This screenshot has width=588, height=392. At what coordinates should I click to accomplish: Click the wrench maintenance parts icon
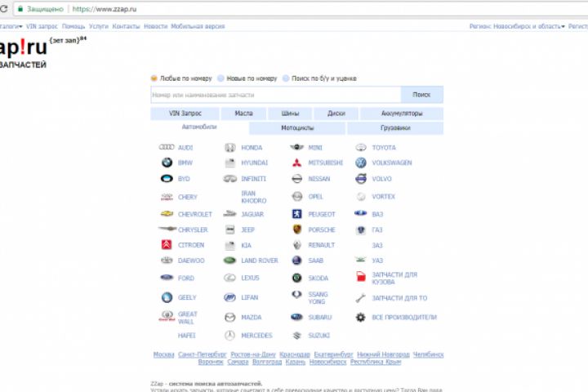(360, 298)
